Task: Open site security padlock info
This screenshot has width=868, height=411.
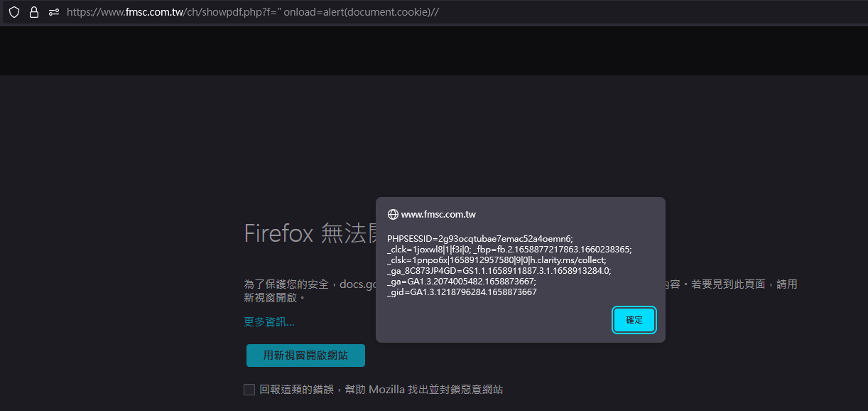Action: coord(33,12)
